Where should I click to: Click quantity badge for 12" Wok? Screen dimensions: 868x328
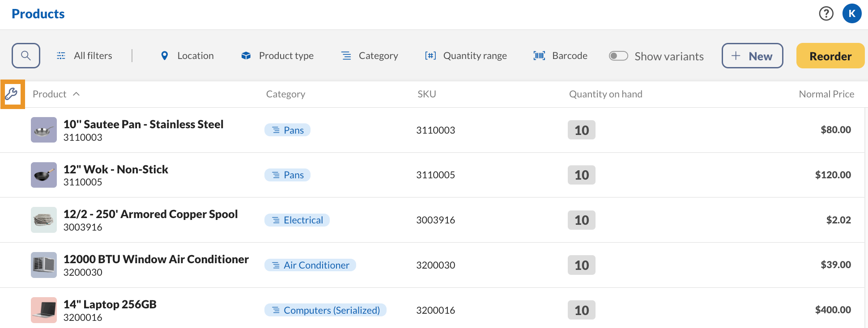pyautogui.click(x=581, y=175)
